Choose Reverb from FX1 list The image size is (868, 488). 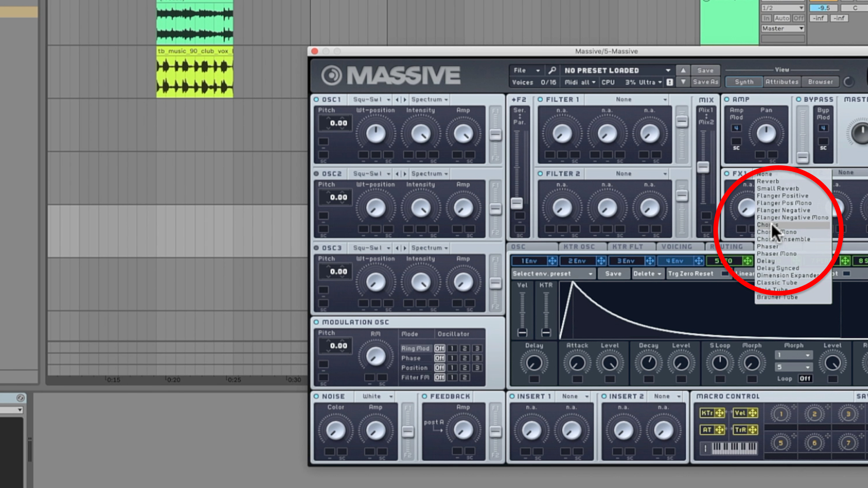(768, 181)
